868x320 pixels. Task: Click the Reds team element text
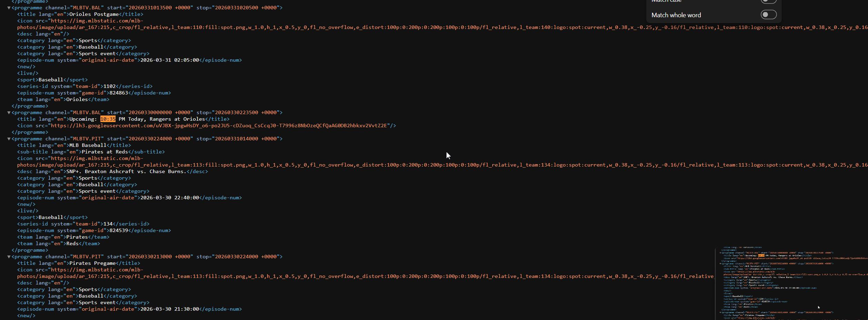coord(72,243)
